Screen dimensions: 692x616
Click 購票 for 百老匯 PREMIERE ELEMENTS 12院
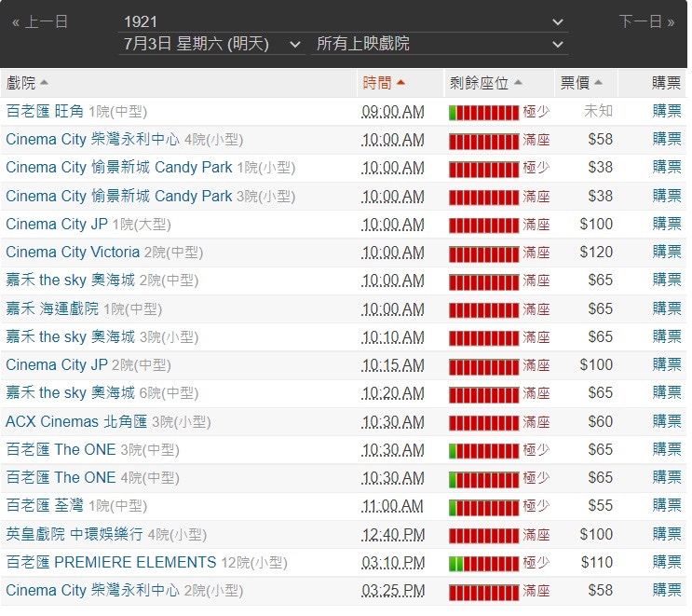667,563
